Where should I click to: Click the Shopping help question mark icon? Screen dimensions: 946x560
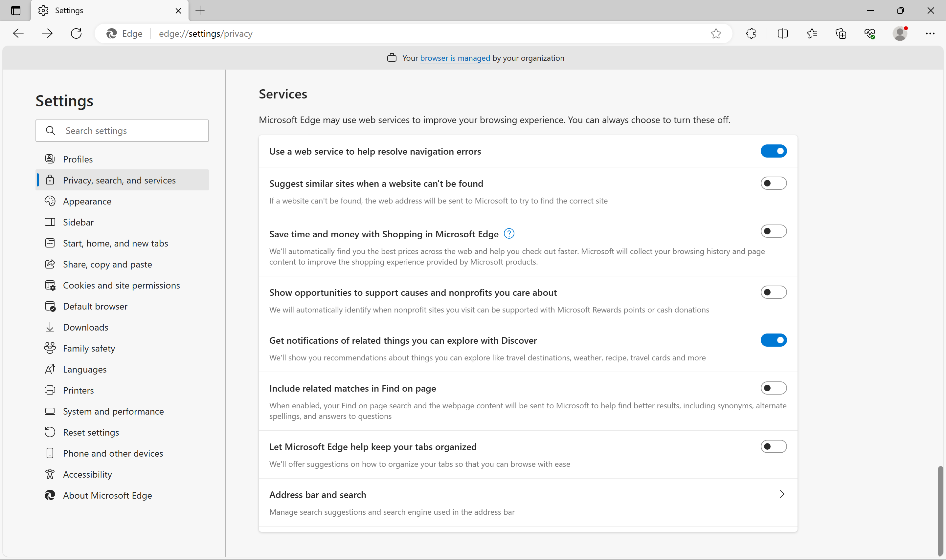[509, 234]
